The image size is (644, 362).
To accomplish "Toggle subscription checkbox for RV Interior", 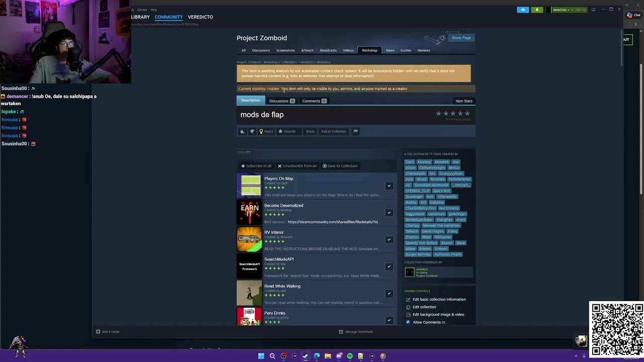I will click(x=389, y=240).
